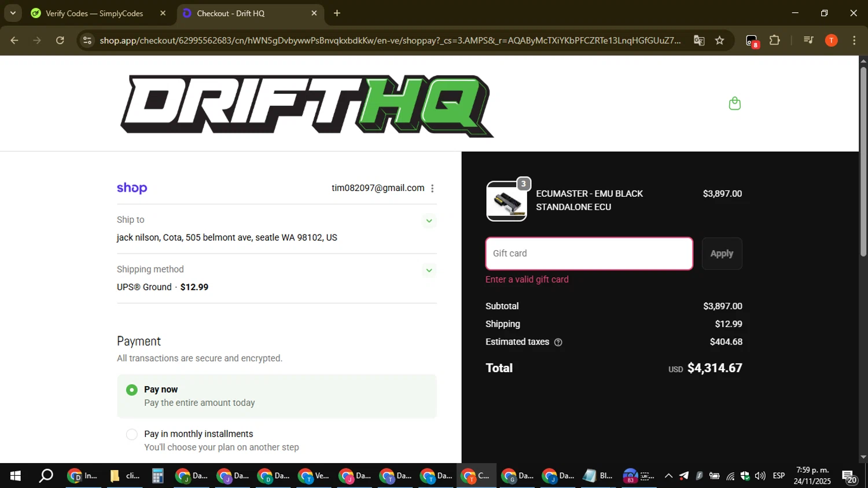The width and height of the screenshot is (868, 488).
Task: Click UPS® Ground shipping text
Action: click(x=144, y=287)
